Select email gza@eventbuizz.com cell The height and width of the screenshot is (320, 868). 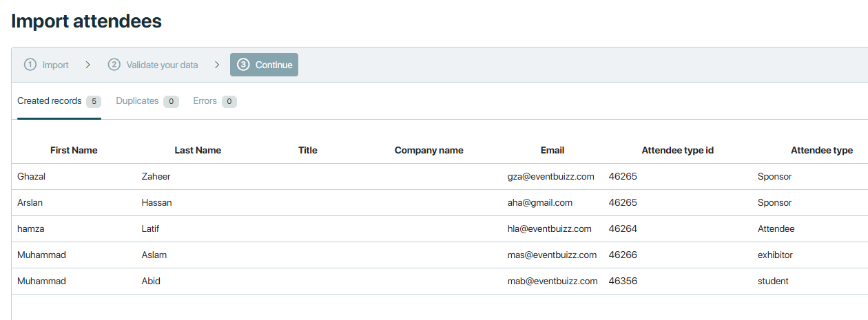coord(550,177)
